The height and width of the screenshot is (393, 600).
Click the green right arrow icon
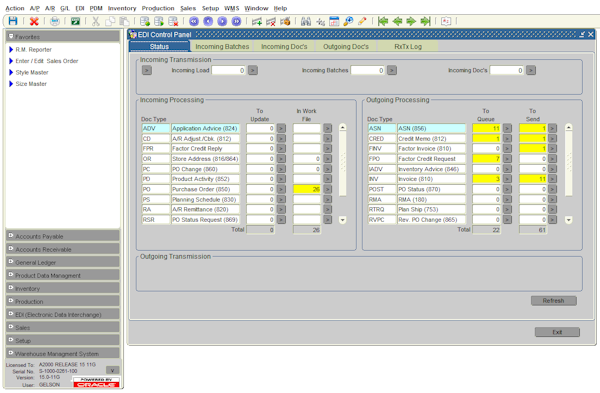411,21
